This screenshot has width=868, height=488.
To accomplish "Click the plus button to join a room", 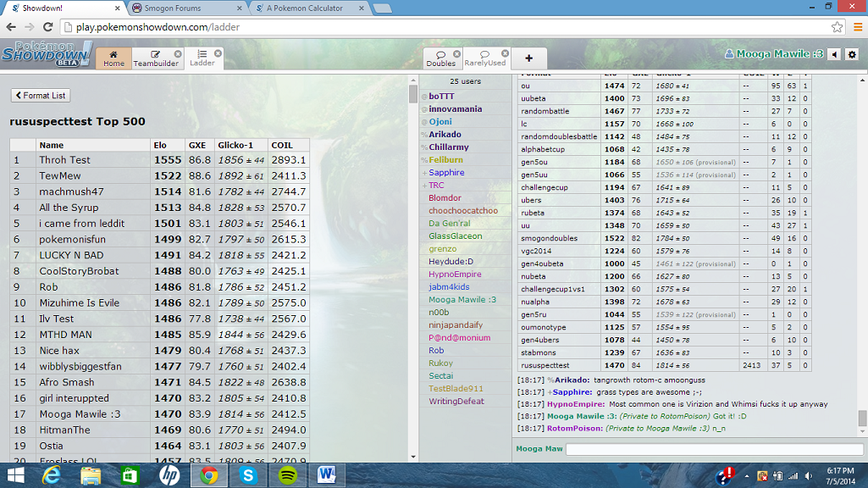I will pyautogui.click(x=528, y=58).
